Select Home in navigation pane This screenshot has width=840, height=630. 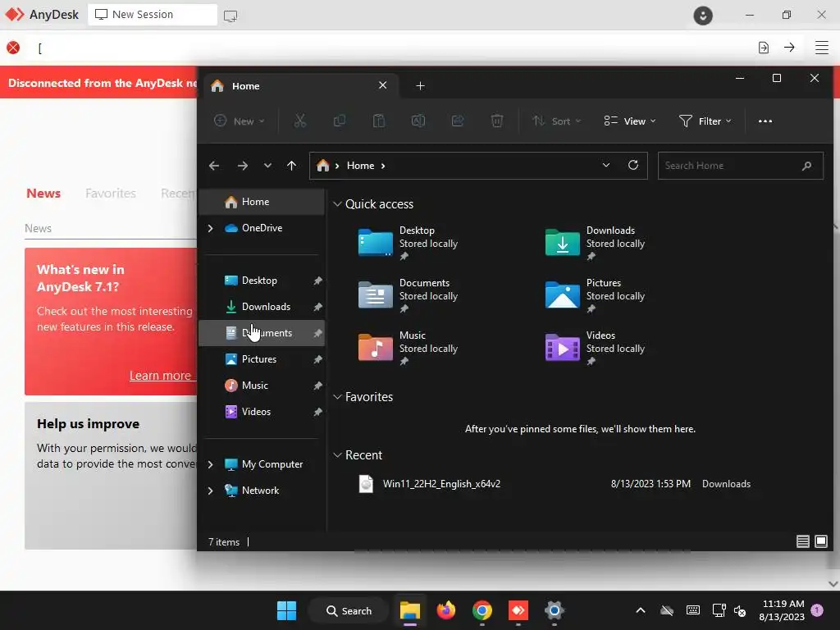(262, 202)
